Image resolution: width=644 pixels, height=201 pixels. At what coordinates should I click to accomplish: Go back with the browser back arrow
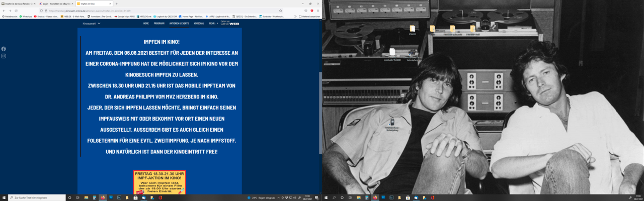point(4,10)
